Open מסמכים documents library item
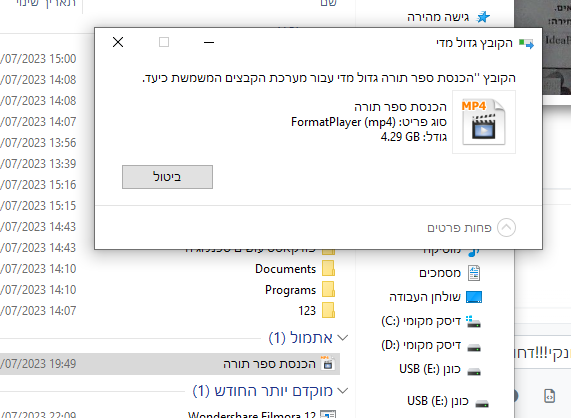The width and height of the screenshot is (571, 418). point(450,273)
